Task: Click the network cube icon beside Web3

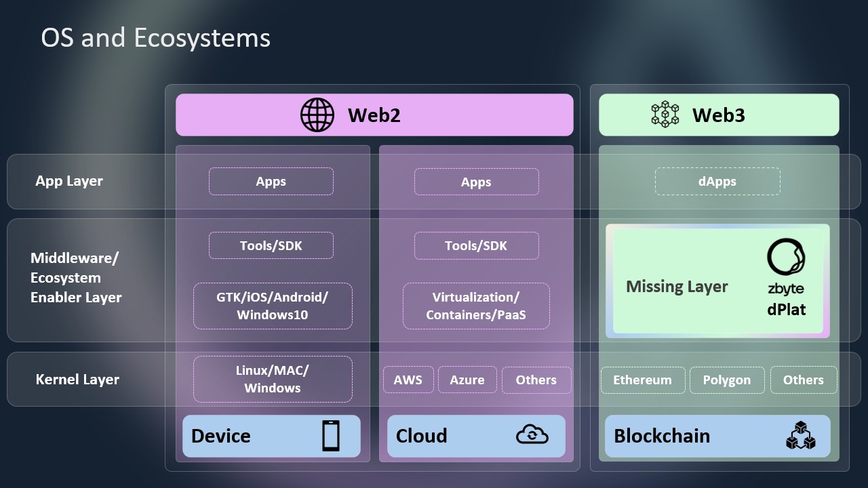Action: coord(665,114)
